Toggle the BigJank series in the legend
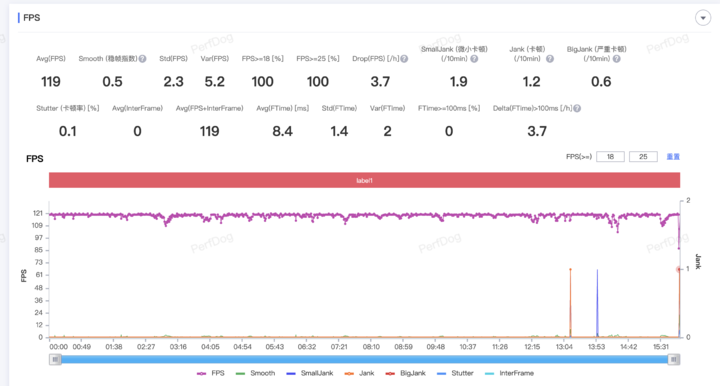The image size is (720, 386). pos(405,373)
